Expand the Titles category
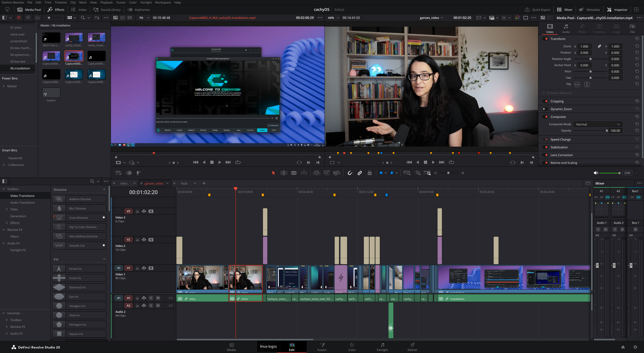 point(7,209)
